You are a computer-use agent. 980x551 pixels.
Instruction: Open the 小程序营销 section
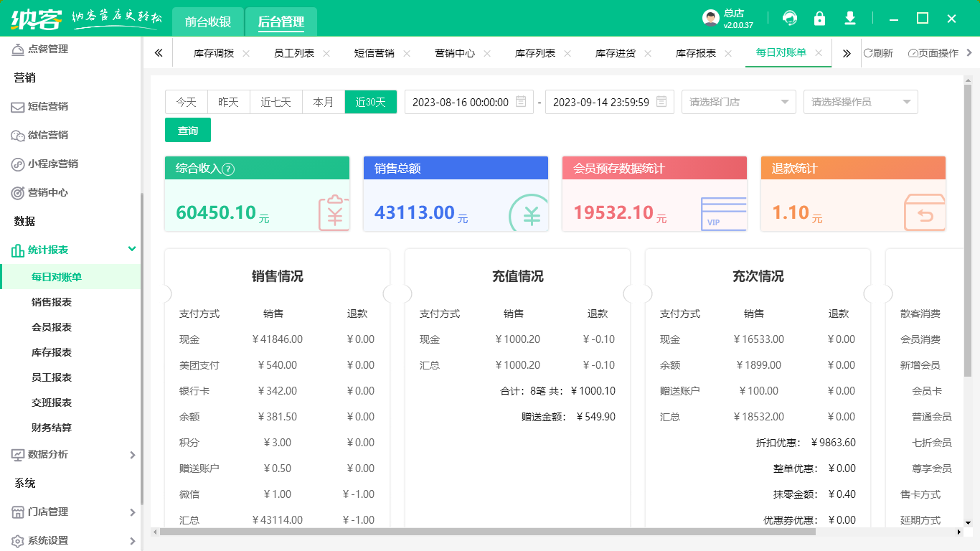(x=17, y=164)
